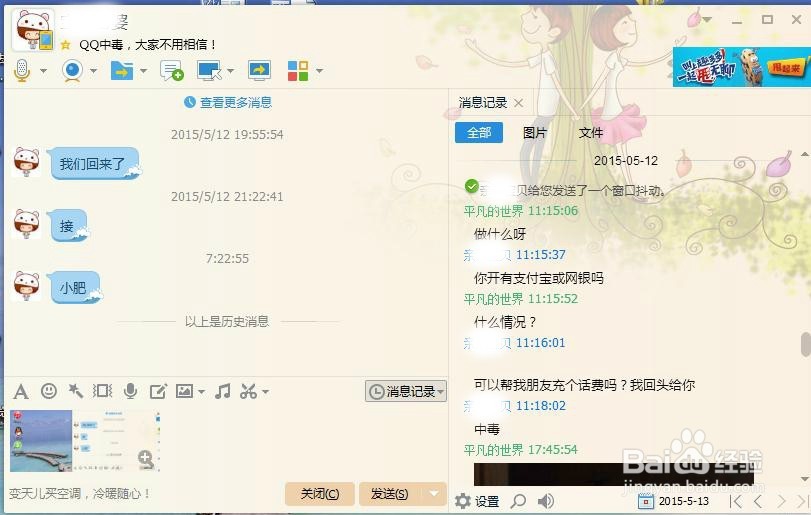811x515 pixels.
Task: Zoom the pasted screenshot with magnifier icon
Action: (145, 459)
